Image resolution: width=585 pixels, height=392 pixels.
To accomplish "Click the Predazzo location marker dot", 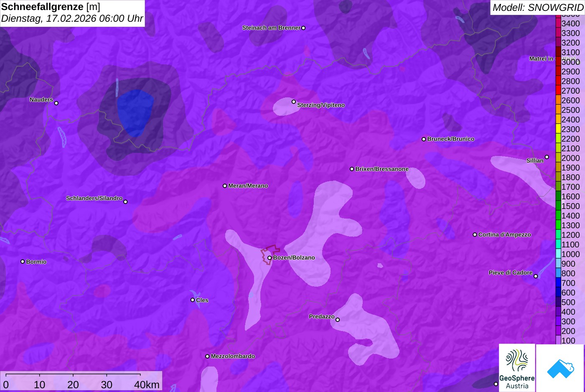I will point(338,320).
